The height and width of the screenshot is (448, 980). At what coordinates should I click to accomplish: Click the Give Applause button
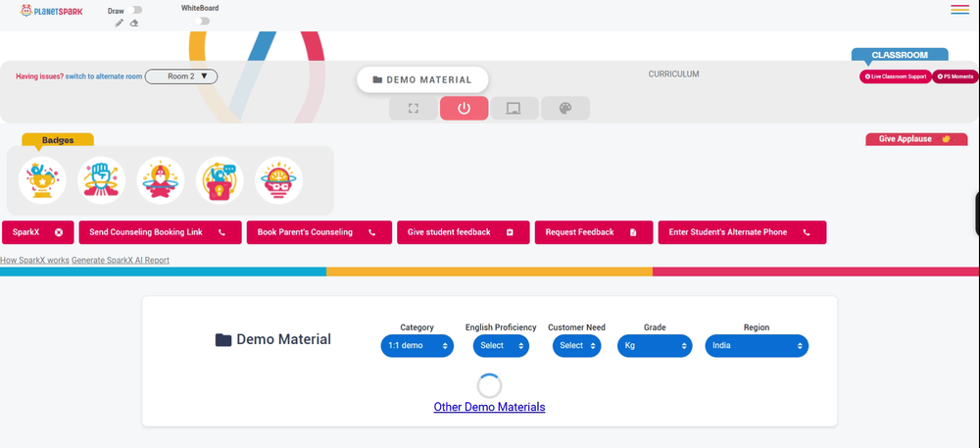tap(916, 138)
